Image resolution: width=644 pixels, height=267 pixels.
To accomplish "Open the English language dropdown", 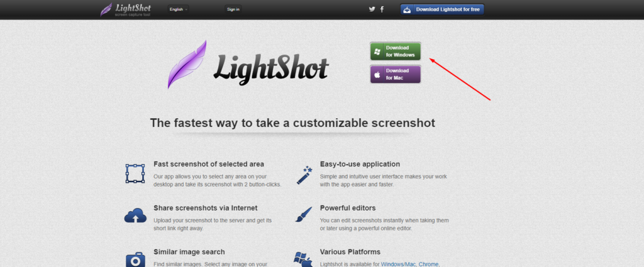I will (178, 9).
